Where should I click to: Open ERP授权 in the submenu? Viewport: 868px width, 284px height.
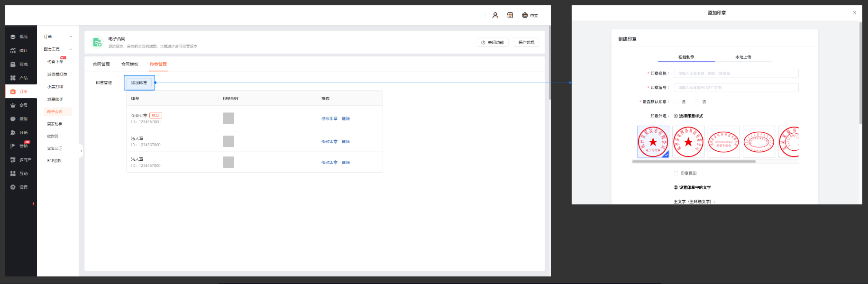[x=54, y=161]
